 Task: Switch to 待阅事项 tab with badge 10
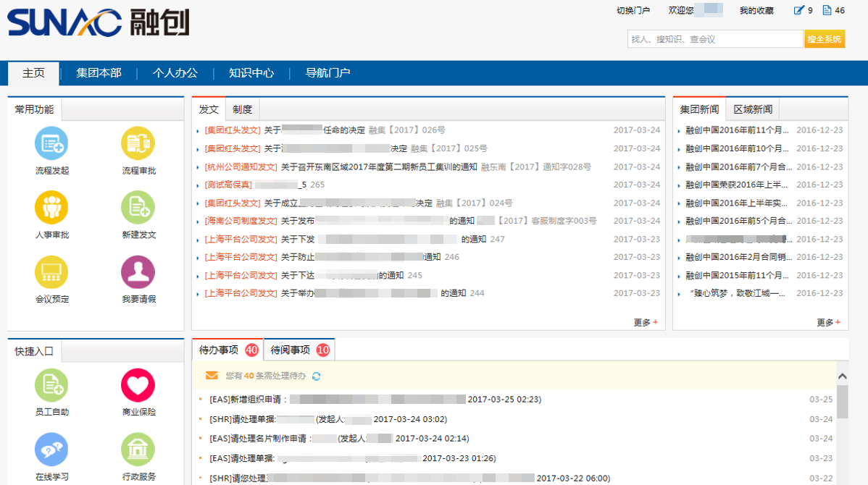tap(298, 348)
